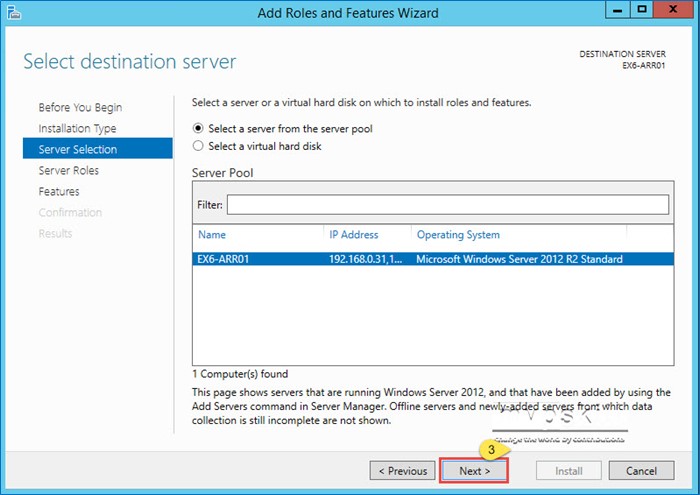700x495 pixels.
Task: Sort servers by Operating System column
Action: coord(458,234)
